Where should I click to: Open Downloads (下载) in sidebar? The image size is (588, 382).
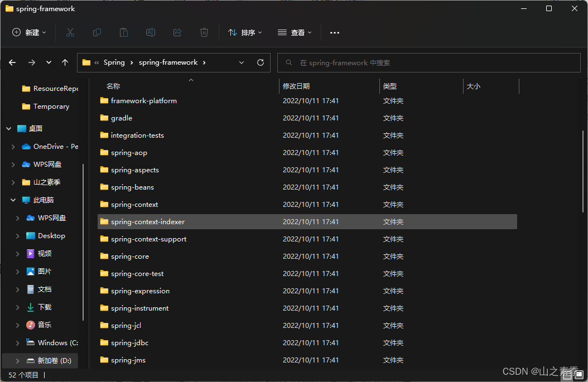[39, 307]
